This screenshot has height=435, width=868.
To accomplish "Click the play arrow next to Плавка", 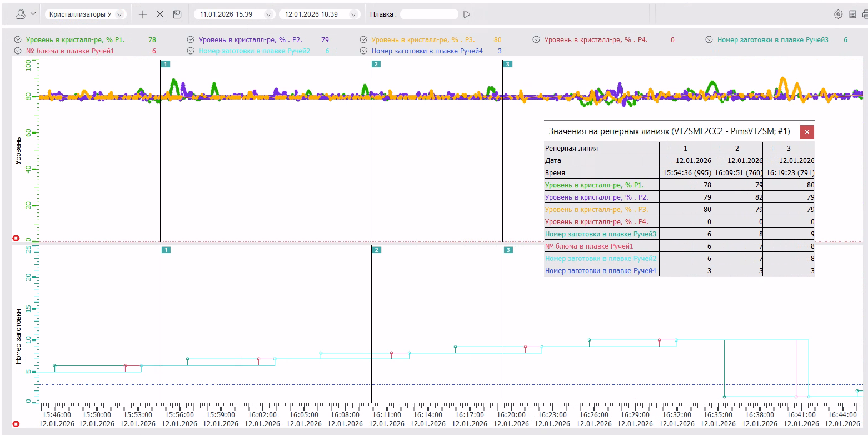I will tap(467, 14).
